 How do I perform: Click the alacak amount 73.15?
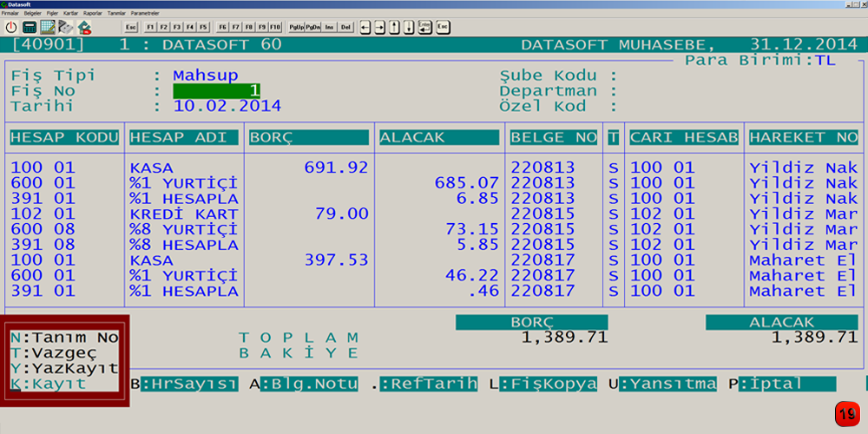click(473, 228)
